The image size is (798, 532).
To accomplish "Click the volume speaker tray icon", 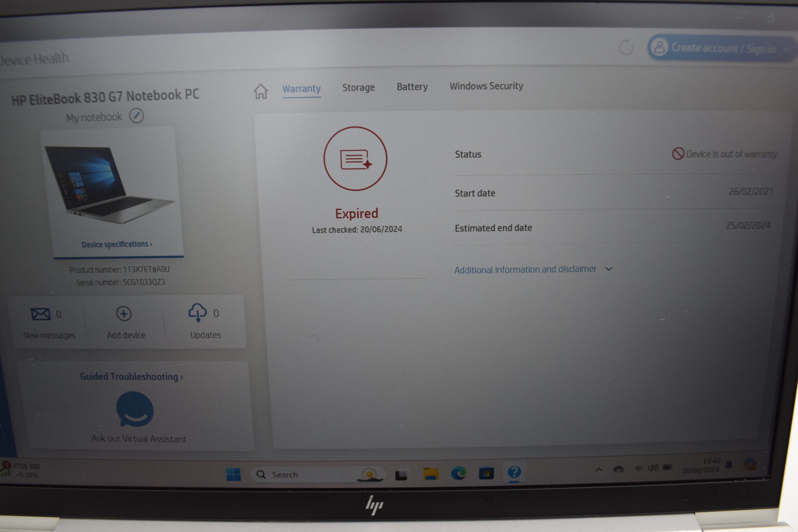I will (x=653, y=468).
